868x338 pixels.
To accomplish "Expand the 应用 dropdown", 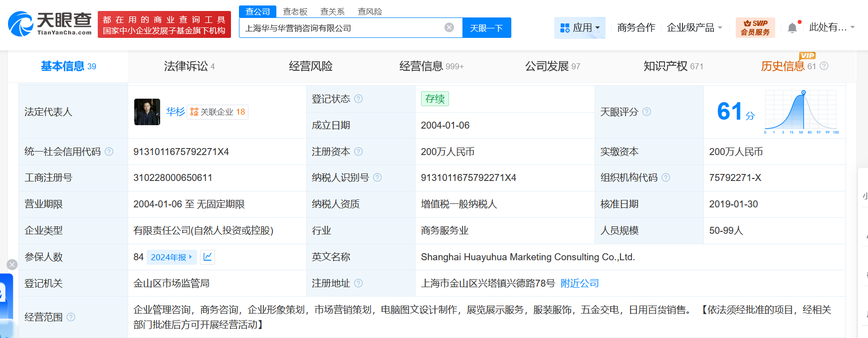I will (x=580, y=28).
